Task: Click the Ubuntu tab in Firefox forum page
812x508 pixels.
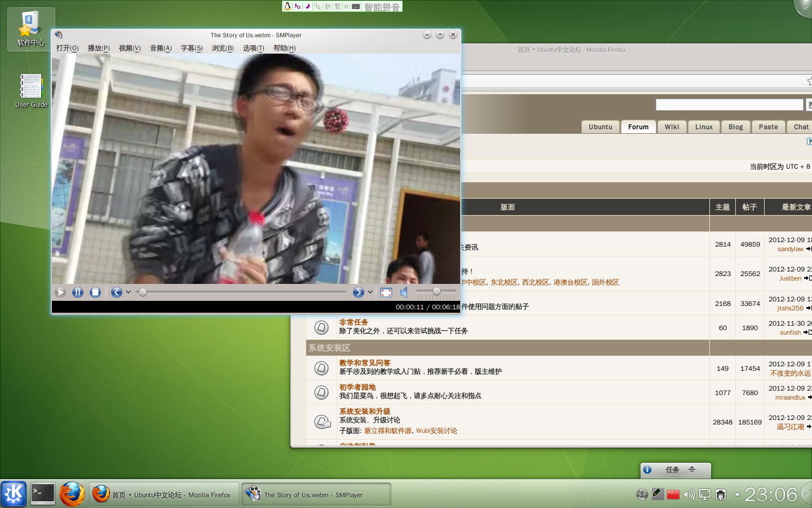Action: coord(601,127)
